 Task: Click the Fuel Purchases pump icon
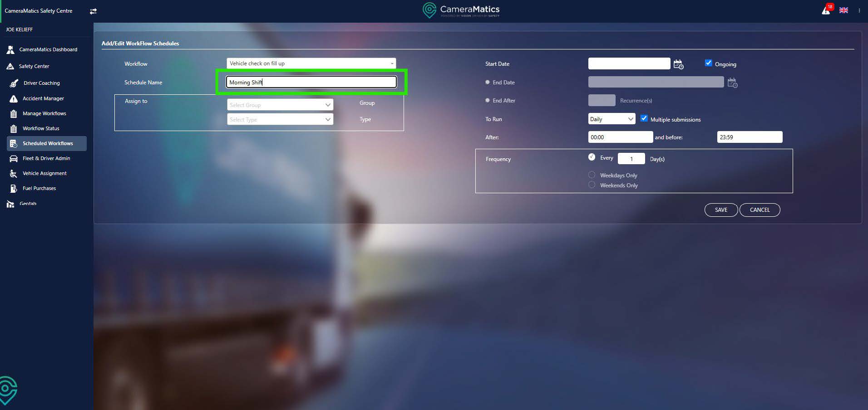(14, 188)
